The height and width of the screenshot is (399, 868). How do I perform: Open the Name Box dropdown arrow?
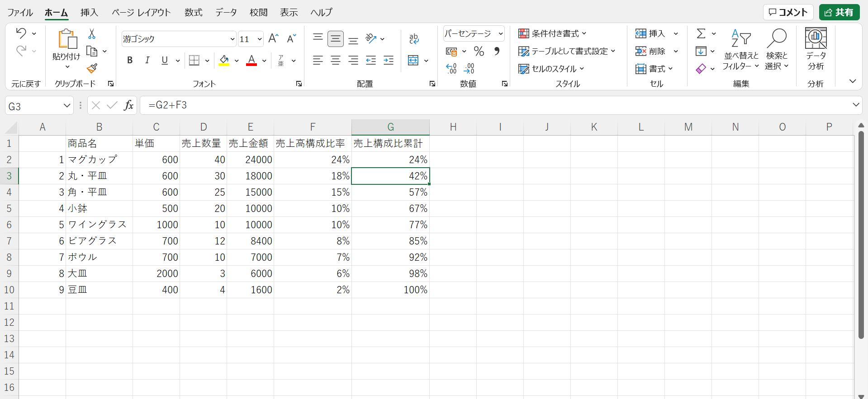(x=67, y=106)
